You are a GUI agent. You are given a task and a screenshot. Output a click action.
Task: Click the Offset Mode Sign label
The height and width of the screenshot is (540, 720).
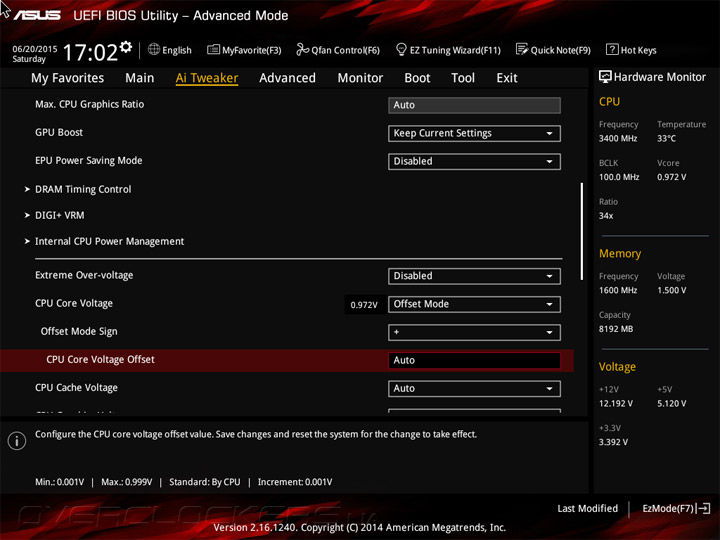(x=79, y=332)
